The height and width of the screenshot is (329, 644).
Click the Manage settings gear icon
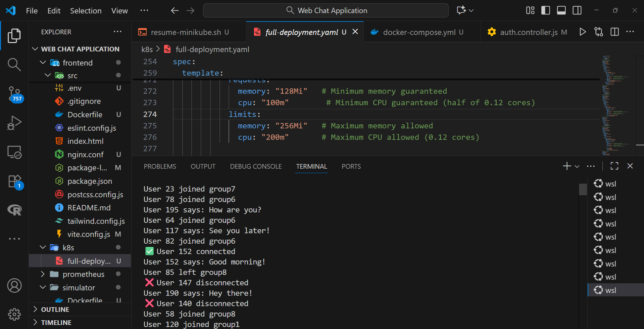(14, 314)
